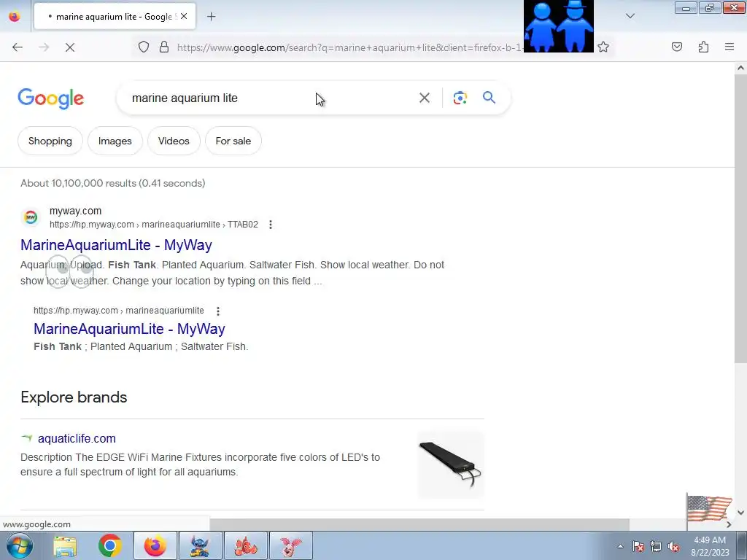
Task: Open first MarineAquariumLite - MyWay result
Action: (x=116, y=245)
